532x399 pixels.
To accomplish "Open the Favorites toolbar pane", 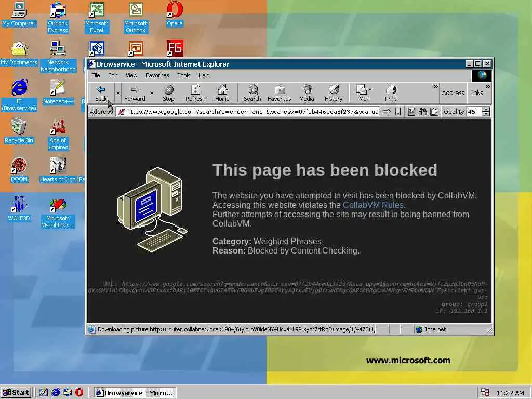I will 279,93.
